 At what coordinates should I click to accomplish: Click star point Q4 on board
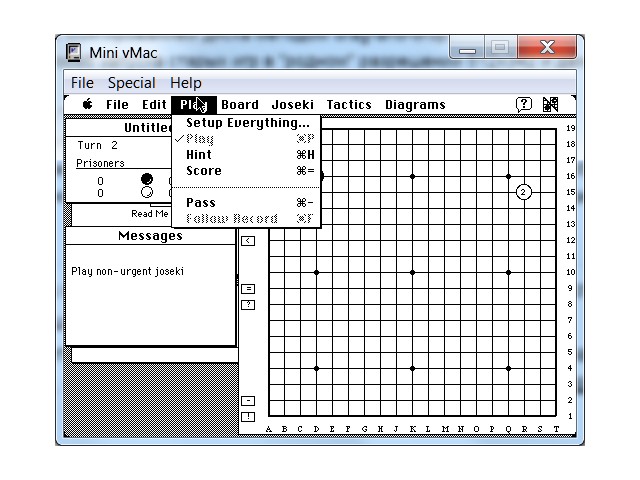coord(508,368)
